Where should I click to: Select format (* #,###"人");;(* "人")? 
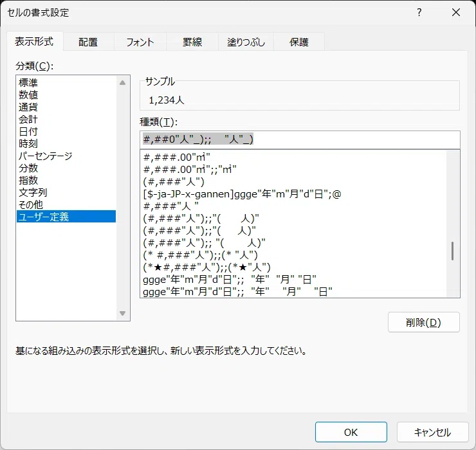point(294,255)
